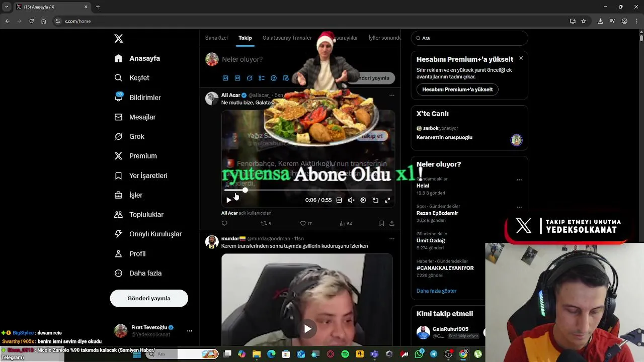The height and width of the screenshot is (362, 644).
Task: Click the video progress bar handle
Action: coord(245,190)
